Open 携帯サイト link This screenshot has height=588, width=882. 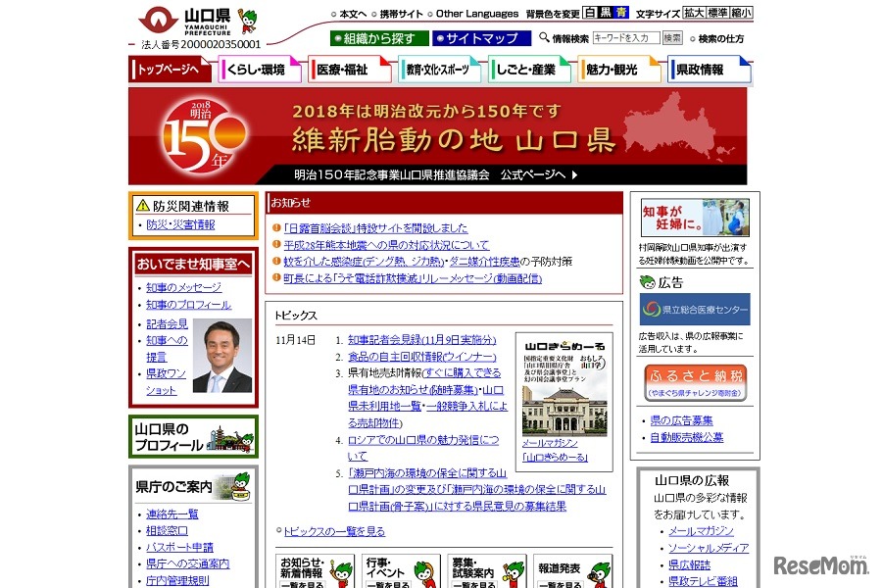pyautogui.click(x=401, y=14)
